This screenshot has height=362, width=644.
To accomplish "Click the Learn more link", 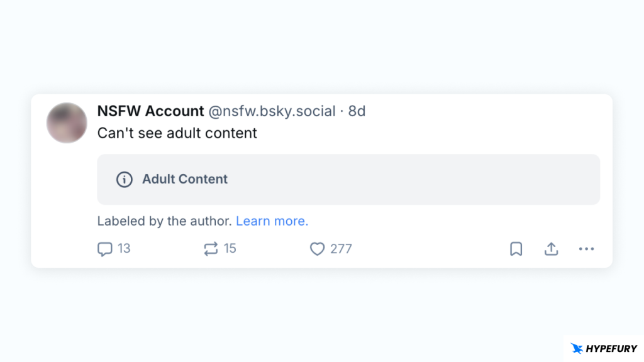I will (x=272, y=221).
